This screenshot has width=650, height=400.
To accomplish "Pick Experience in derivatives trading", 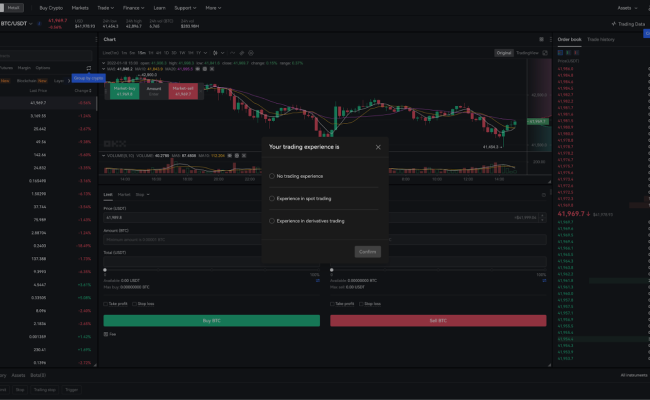I will pos(272,221).
